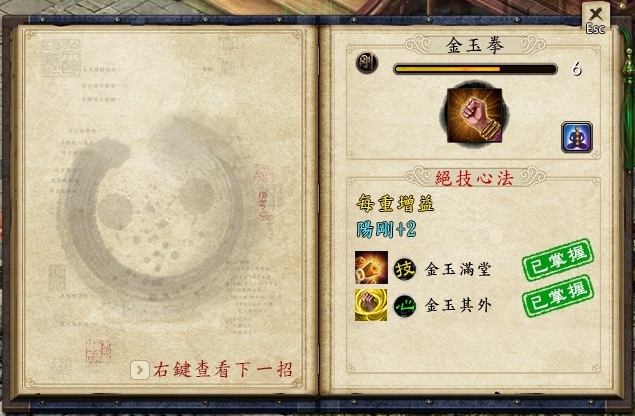Click the 金玉拳 golden fist skill icon
The image size is (635, 416).
click(474, 115)
